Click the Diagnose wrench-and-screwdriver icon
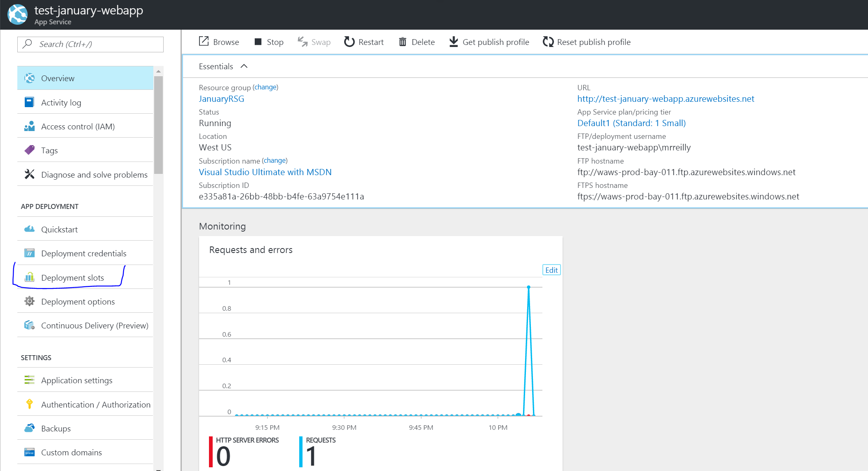 click(29, 174)
